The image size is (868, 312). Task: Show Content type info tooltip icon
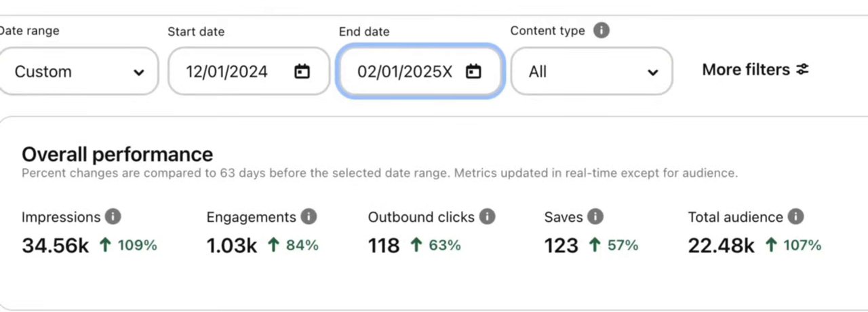[x=601, y=31]
